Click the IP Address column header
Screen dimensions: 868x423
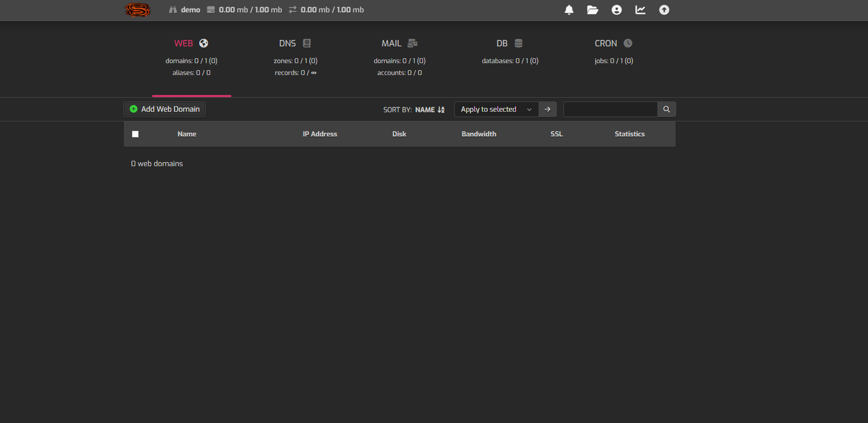pos(320,134)
